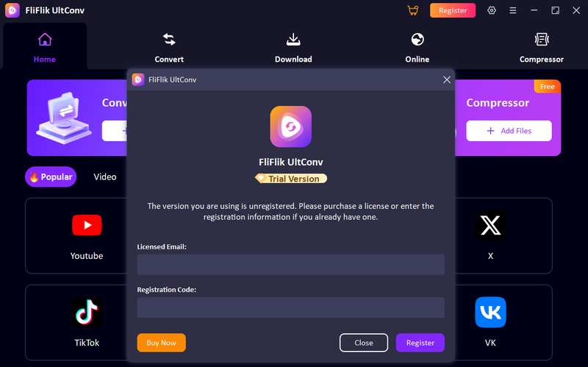Viewport: 588px width, 367px height.
Task: Switch to the Download tab
Action: click(293, 48)
